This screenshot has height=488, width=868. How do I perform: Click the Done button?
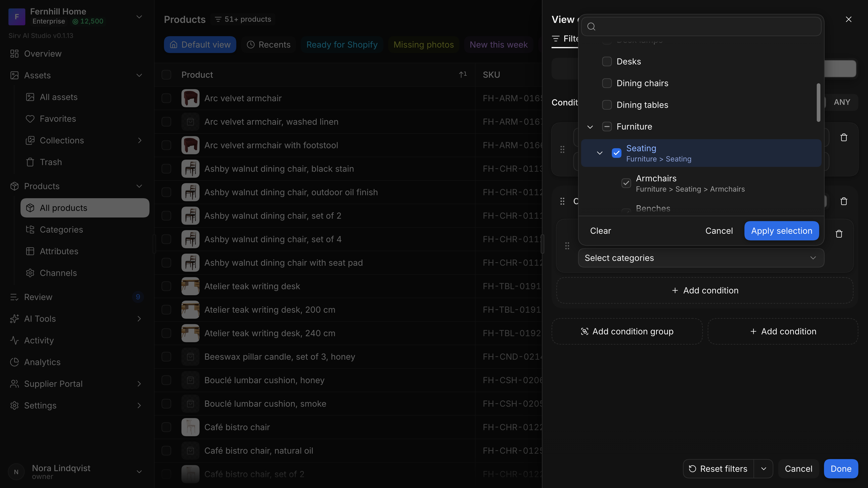[841, 469]
